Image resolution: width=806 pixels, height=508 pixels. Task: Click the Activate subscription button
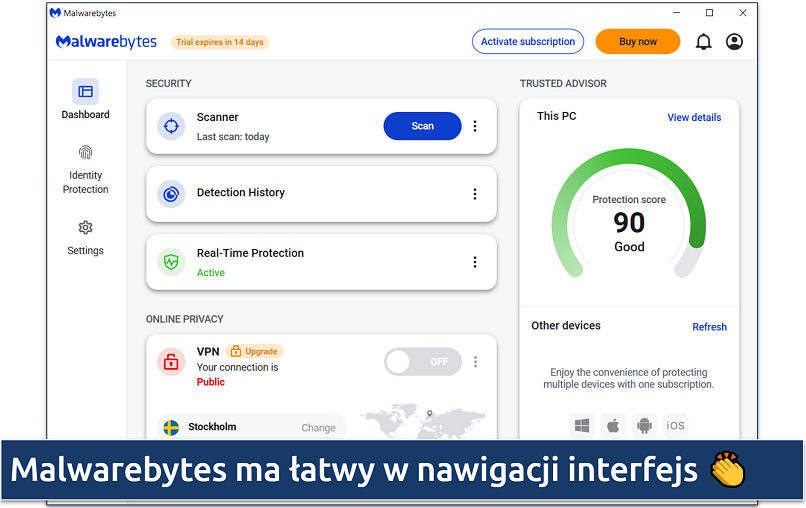[x=528, y=42]
